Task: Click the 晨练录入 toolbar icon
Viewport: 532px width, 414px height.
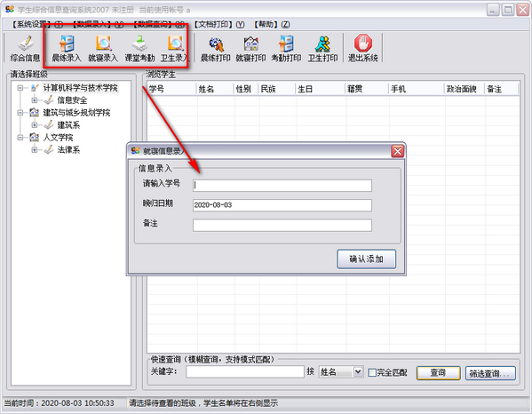Action: tap(66, 48)
